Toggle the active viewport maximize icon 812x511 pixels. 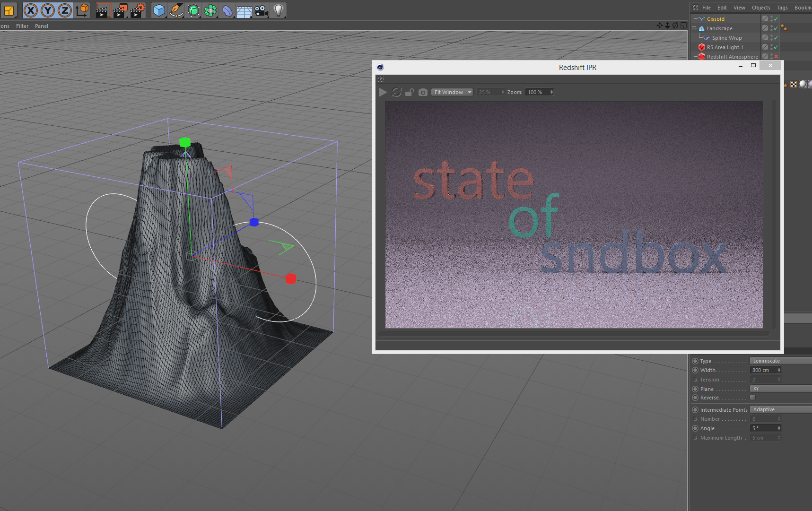[683, 26]
